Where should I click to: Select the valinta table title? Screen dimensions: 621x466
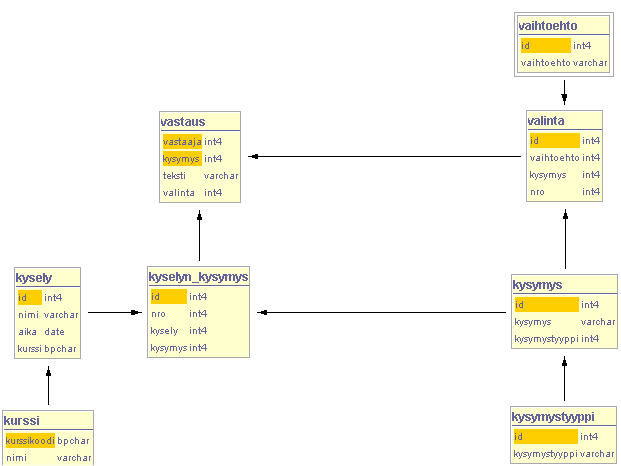tap(546, 121)
